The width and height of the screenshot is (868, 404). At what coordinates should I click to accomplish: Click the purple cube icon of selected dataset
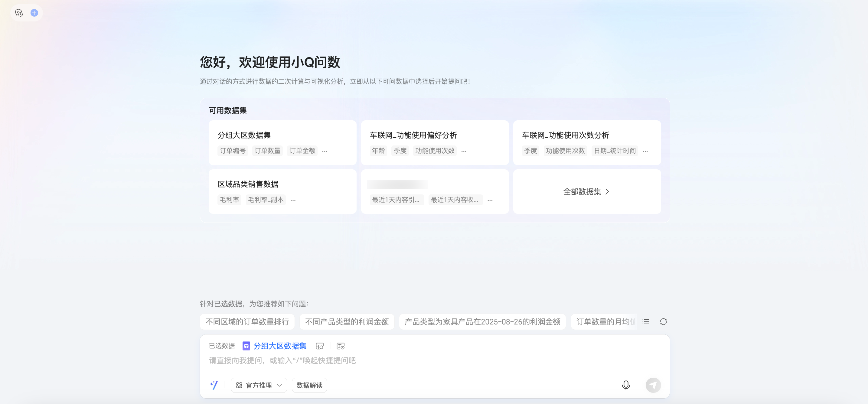[x=246, y=346]
